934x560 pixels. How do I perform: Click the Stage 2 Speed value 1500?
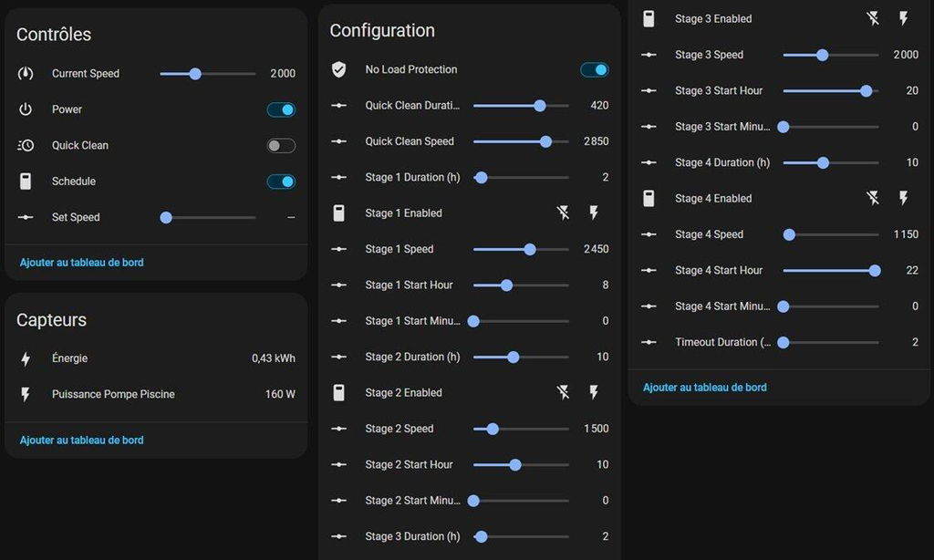point(597,429)
